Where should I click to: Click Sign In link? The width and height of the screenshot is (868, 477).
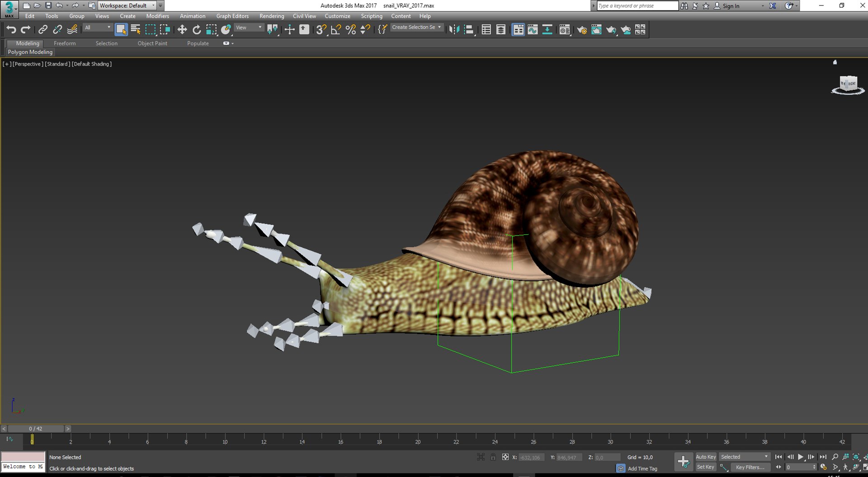(x=731, y=6)
